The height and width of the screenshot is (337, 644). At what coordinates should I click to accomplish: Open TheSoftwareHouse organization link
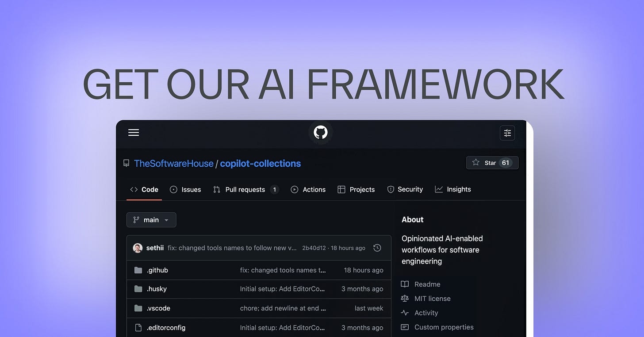coord(174,164)
